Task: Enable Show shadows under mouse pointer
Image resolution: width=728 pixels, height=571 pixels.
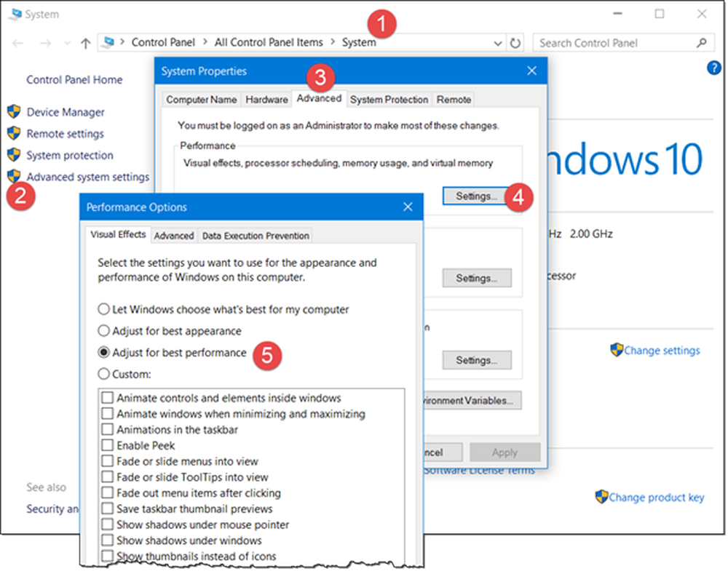Action: 107,524
